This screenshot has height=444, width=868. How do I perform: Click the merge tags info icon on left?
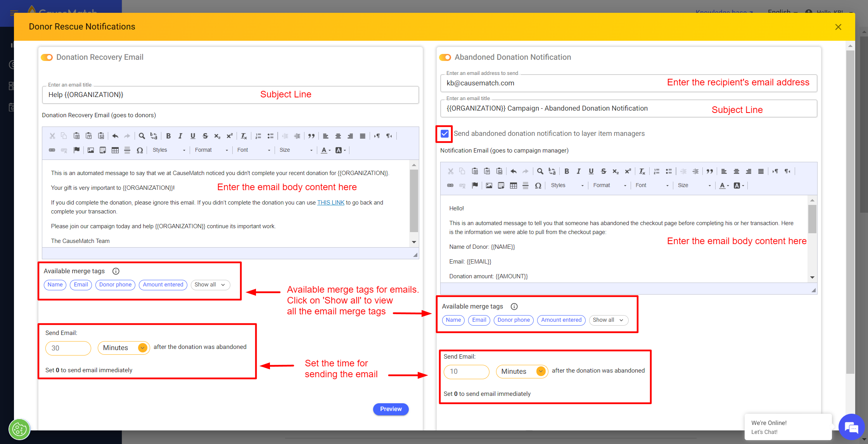click(116, 271)
